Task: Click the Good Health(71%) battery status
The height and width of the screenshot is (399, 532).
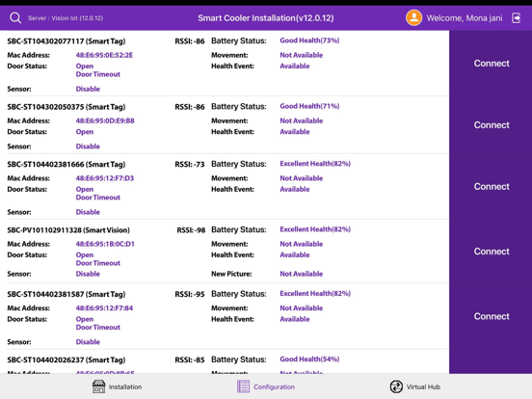Action: click(309, 106)
